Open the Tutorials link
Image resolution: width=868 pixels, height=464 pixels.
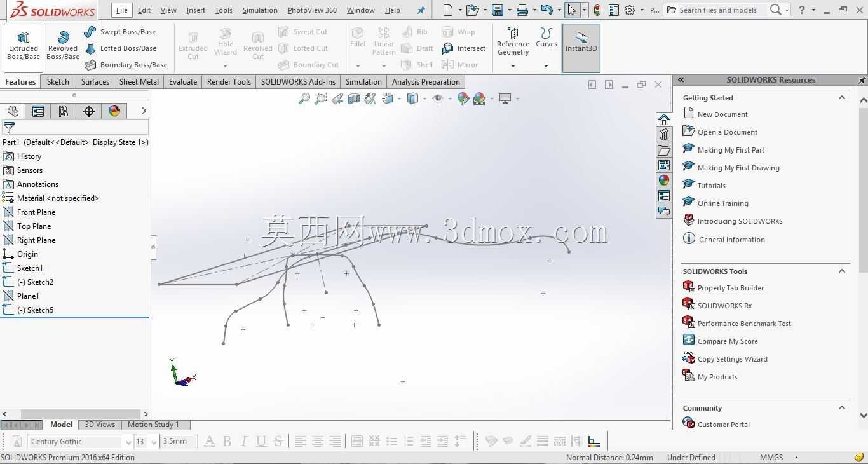(x=712, y=186)
